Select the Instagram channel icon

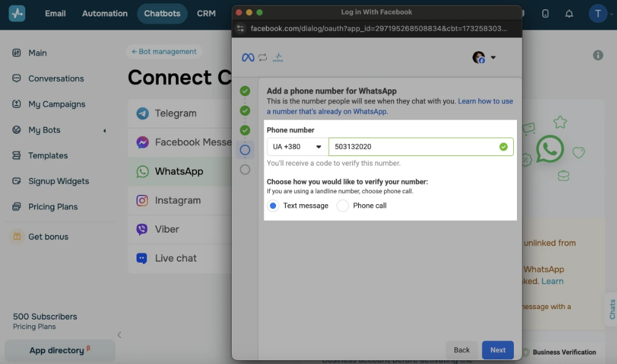coord(142,201)
